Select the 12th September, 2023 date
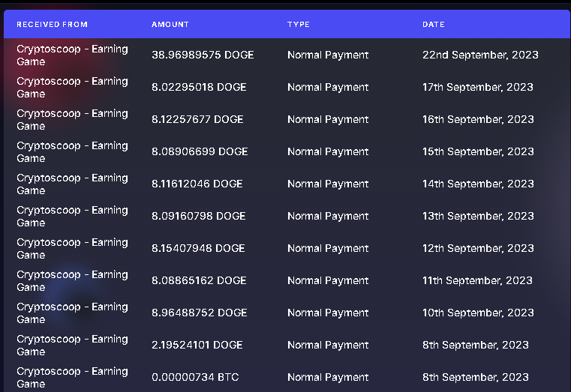The width and height of the screenshot is (571, 392). [x=477, y=248]
